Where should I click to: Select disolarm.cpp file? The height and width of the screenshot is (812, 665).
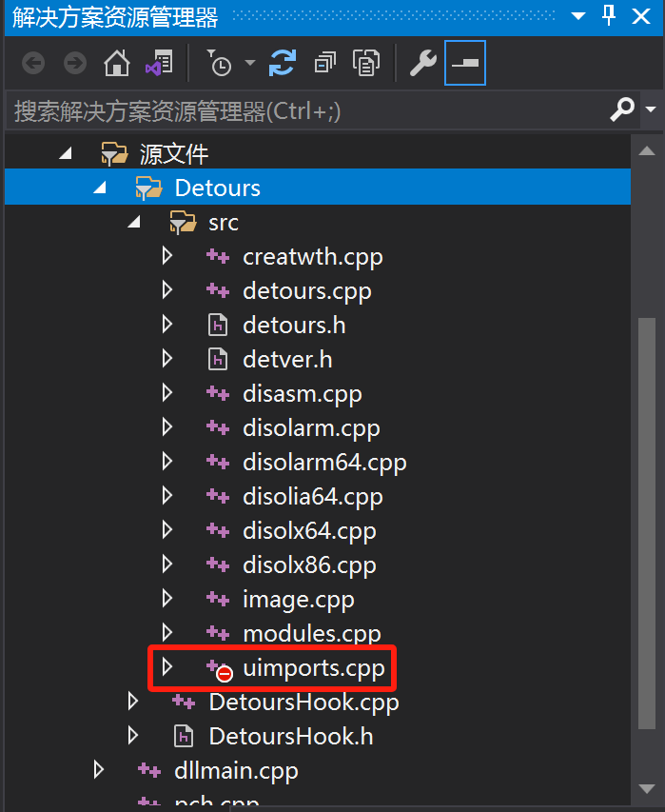pyautogui.click(x=311, y=428)
